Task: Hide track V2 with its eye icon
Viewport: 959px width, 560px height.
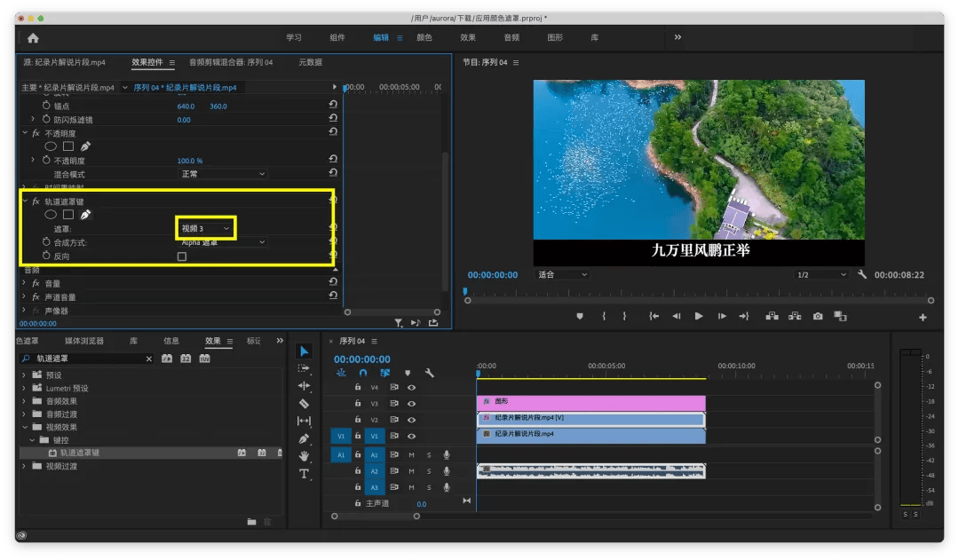Action: coord(412,420)
